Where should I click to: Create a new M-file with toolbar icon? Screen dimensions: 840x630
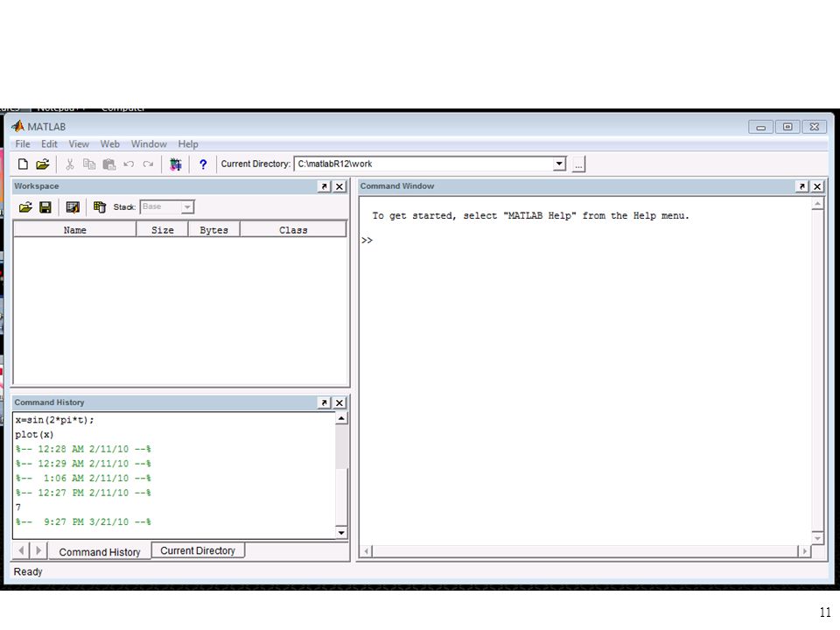pyautogui.click(x=23, y=164)
